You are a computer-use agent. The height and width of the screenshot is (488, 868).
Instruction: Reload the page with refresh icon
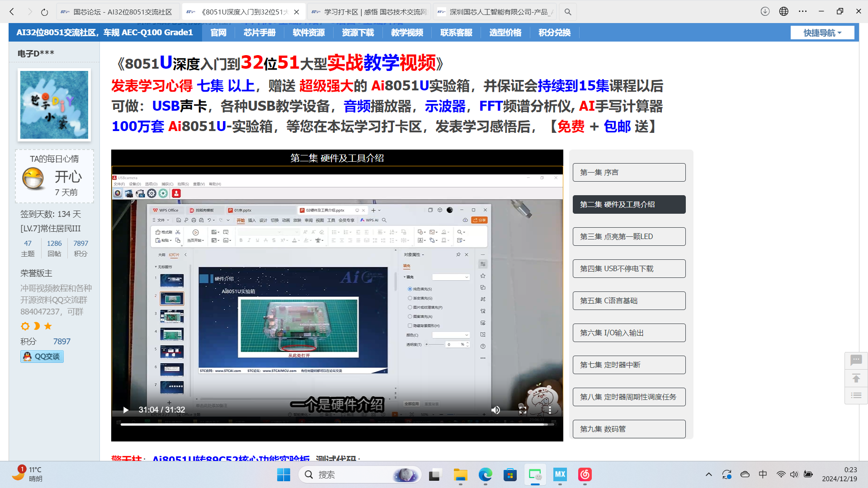(x=44, y=12)
